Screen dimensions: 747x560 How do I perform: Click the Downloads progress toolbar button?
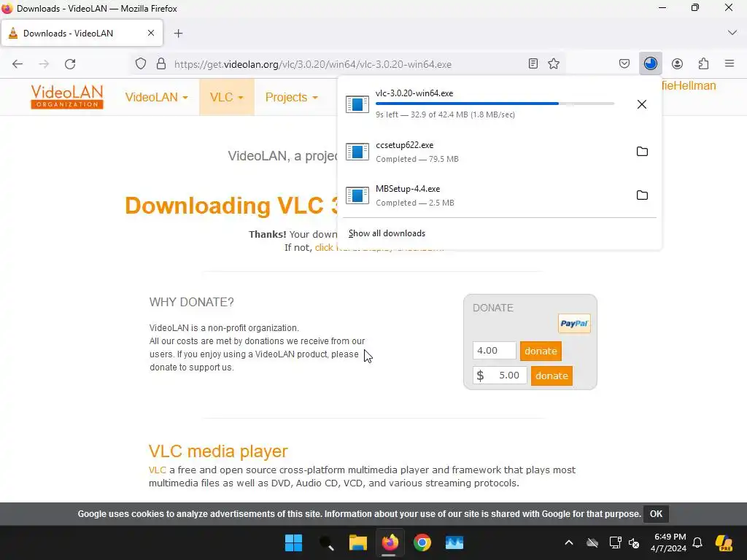pyautogui.click(x=650, y=64)
